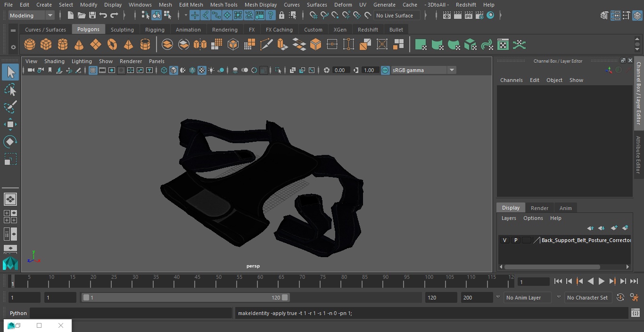The height and width of the screenshot is (332, 644).
Task: Open the Python script language selector
Action: point(18,313)
